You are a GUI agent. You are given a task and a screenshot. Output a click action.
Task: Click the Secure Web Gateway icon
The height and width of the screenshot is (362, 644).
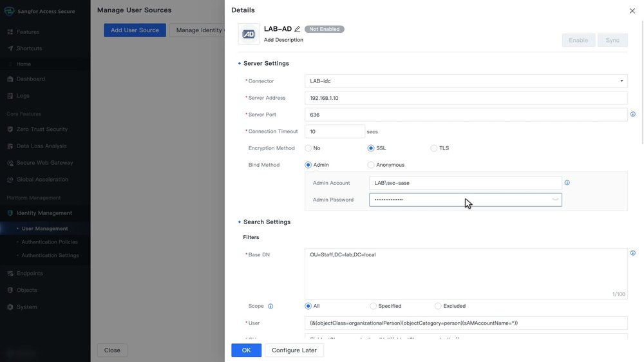(x=10, y=163)
